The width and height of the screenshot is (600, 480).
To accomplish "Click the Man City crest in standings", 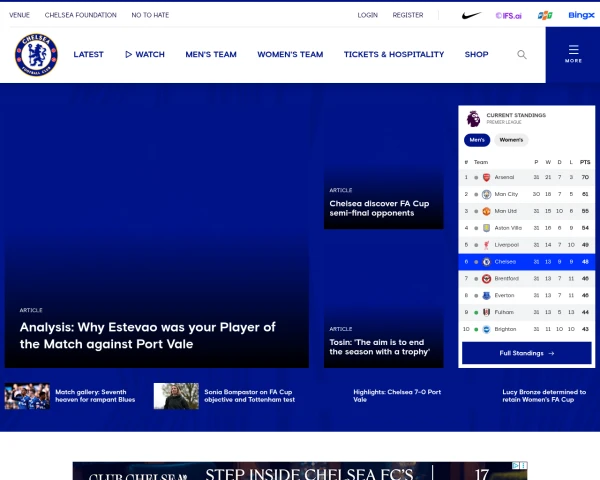I will pyautogui.click(x=486, y=194).
